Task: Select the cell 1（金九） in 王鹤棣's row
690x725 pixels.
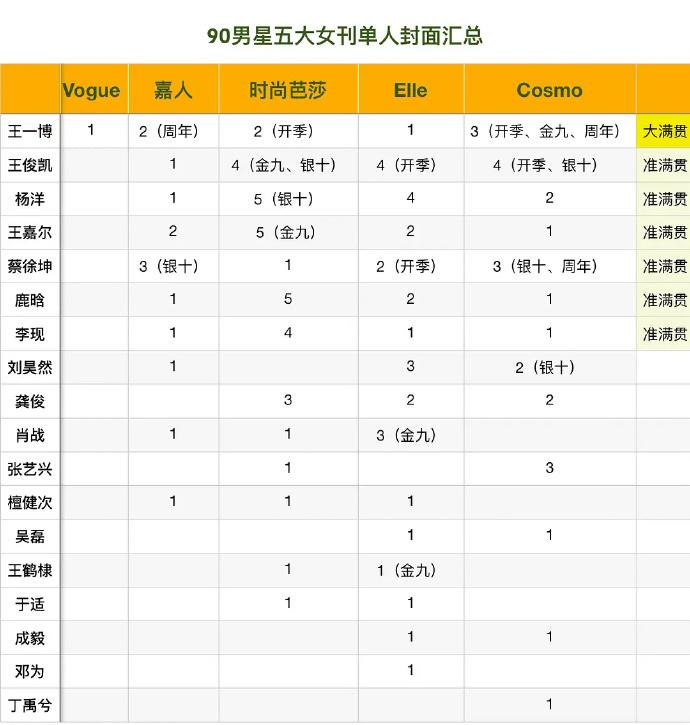Action: pos(411,571)
